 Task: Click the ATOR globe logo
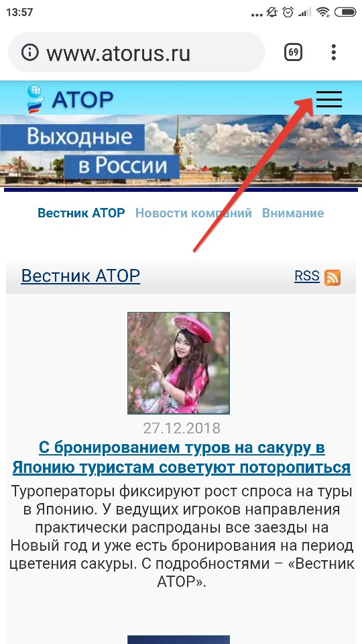[x=35, y=99]
